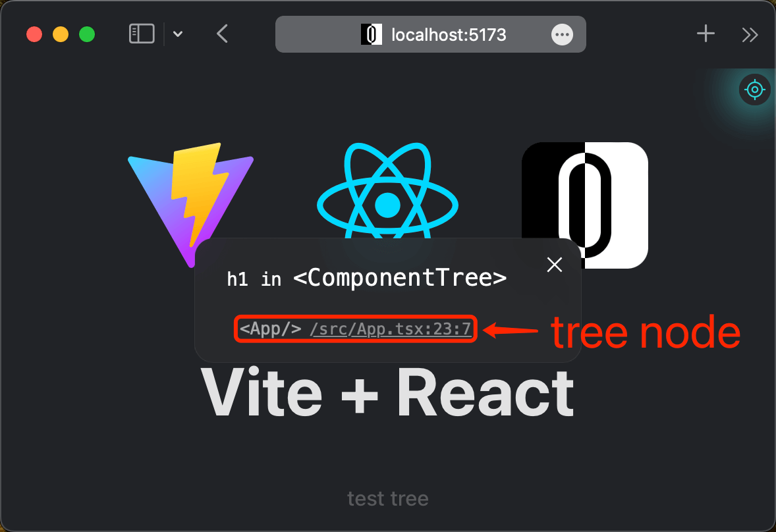Go back with the back arrow

pos(222,34)
